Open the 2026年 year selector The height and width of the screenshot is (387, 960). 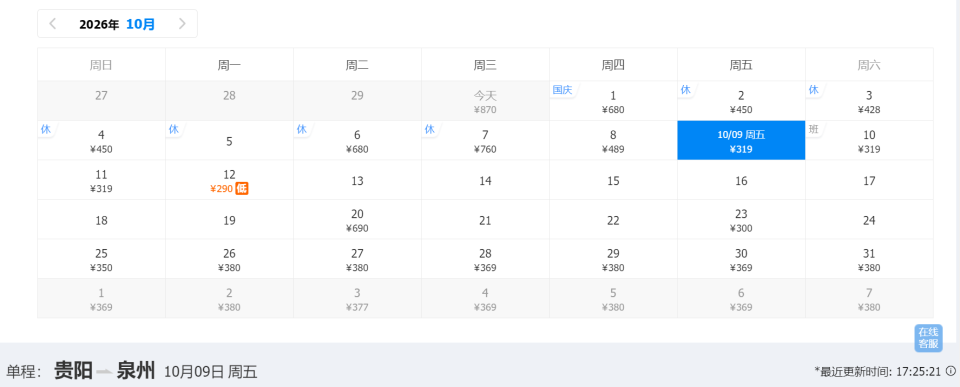click(99, 24)
